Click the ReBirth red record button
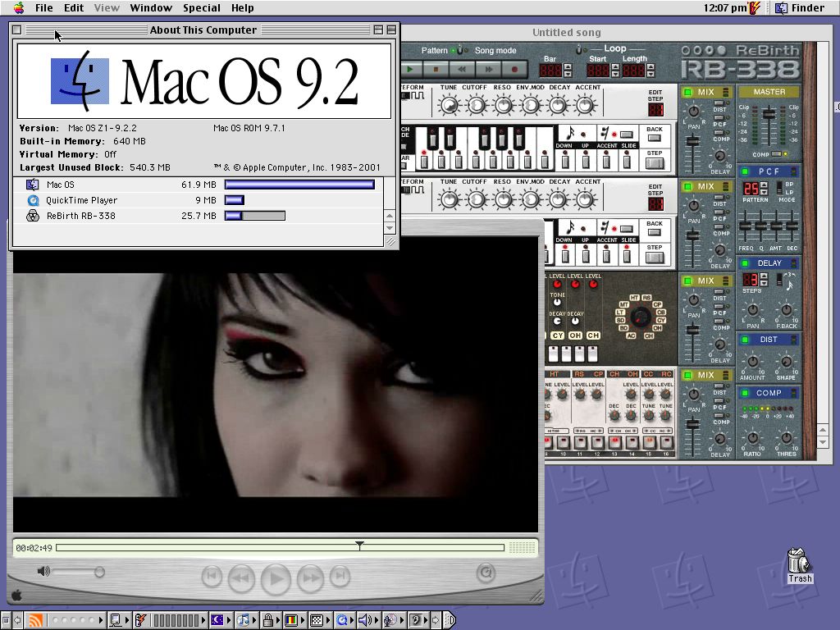This screenshot has height=630, width=840. point(514,69)
